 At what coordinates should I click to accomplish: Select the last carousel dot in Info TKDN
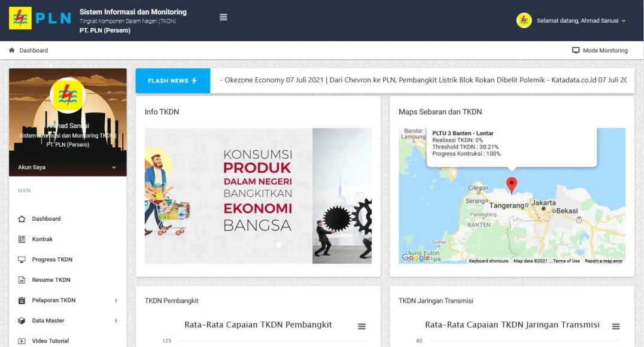[278, 244]
